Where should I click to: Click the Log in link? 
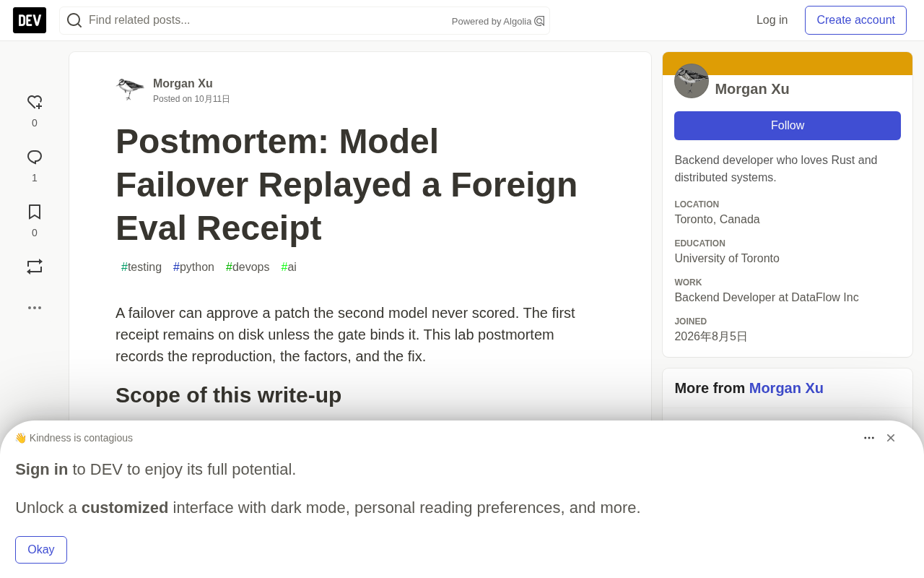772,20
